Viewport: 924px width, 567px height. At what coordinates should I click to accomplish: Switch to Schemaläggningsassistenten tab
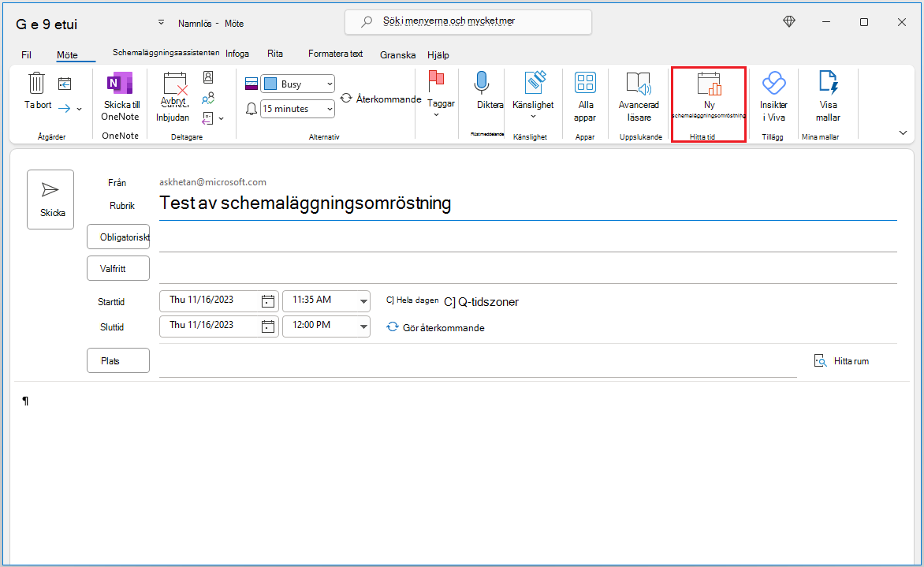pos(166,53)
